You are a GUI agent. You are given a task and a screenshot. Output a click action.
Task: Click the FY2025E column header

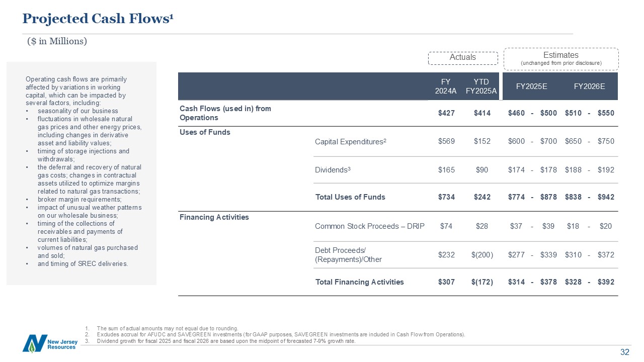[532, 86]
